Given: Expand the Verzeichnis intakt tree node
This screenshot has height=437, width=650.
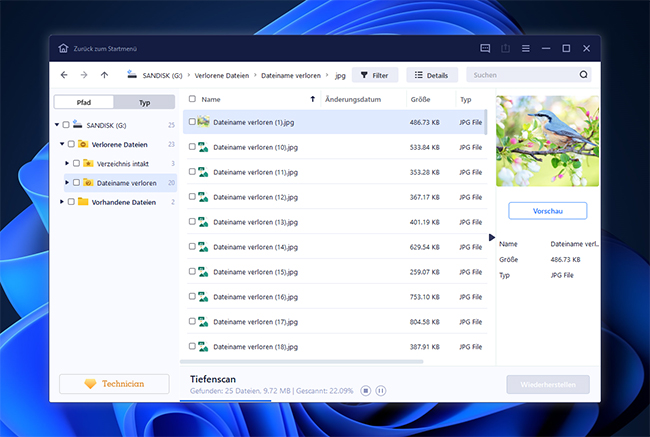Looking at the screenshot, I should click(67, 163).
